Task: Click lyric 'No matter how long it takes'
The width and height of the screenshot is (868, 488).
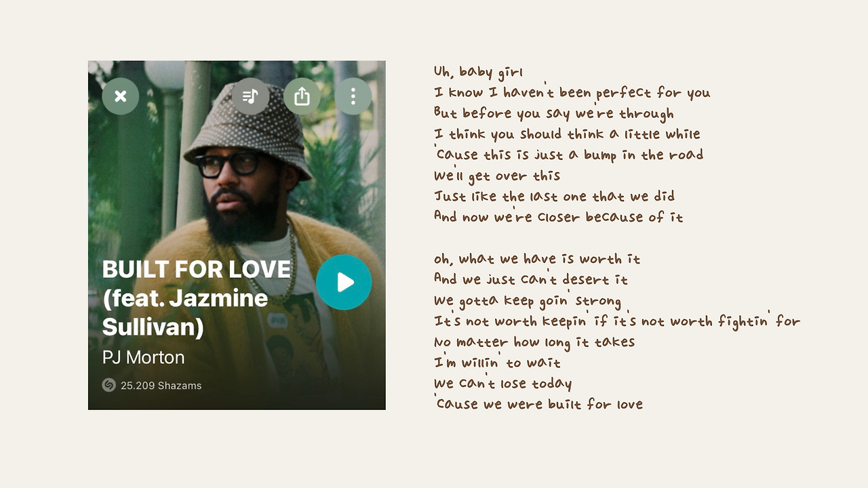Action: [534, 342]
